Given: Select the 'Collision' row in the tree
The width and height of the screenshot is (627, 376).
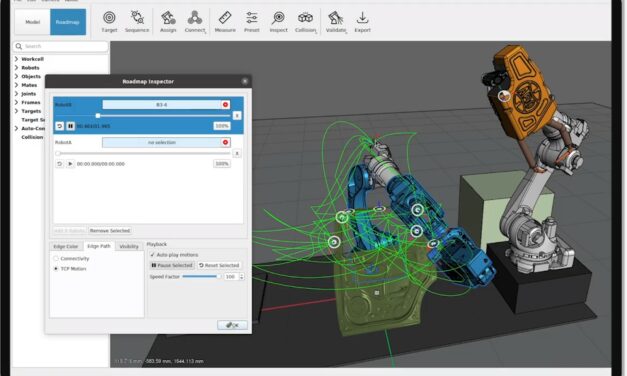Looking at the screenshot, I should click(x=32, y=137).
